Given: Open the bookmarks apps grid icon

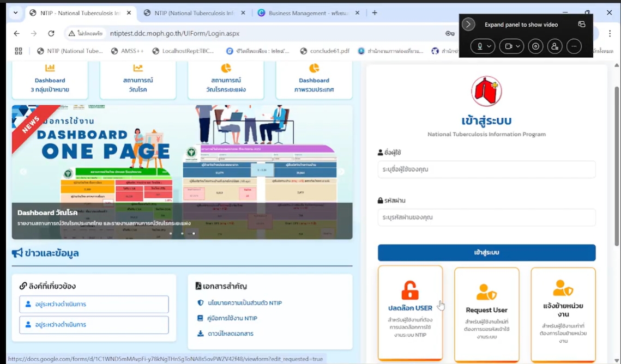Looking at the screenshot, I should [19, 51].
